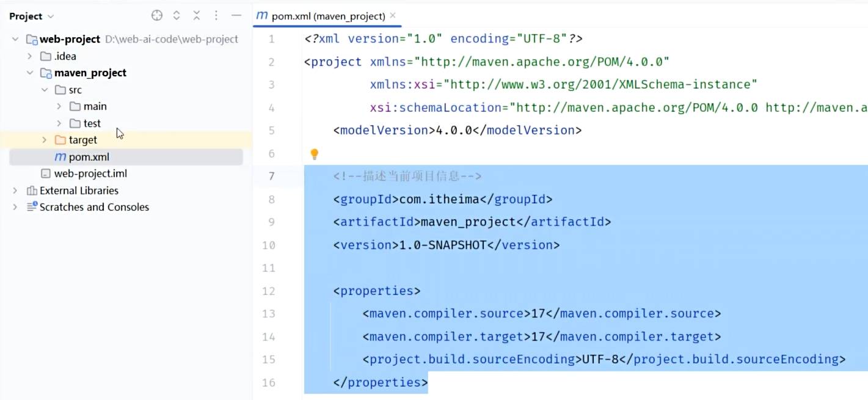Click 4.0.0 modelVersion value
868x400 pixels.
[x=454, y=130]
